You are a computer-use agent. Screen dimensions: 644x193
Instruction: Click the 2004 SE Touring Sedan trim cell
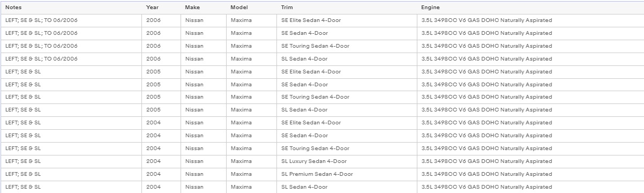click(x=347, y=149)
